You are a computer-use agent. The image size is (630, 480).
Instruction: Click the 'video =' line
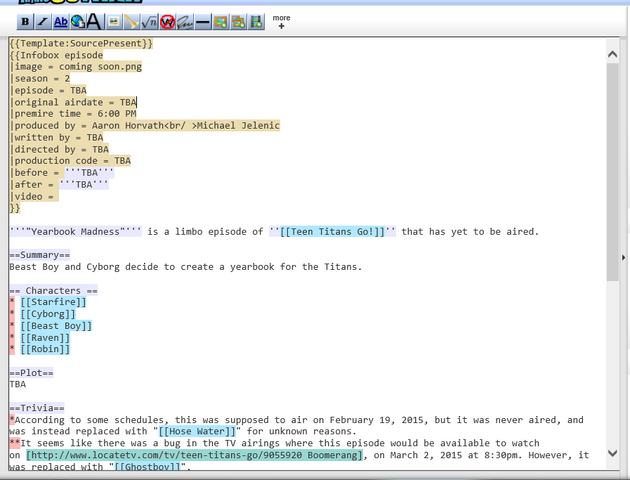(34, 196)
